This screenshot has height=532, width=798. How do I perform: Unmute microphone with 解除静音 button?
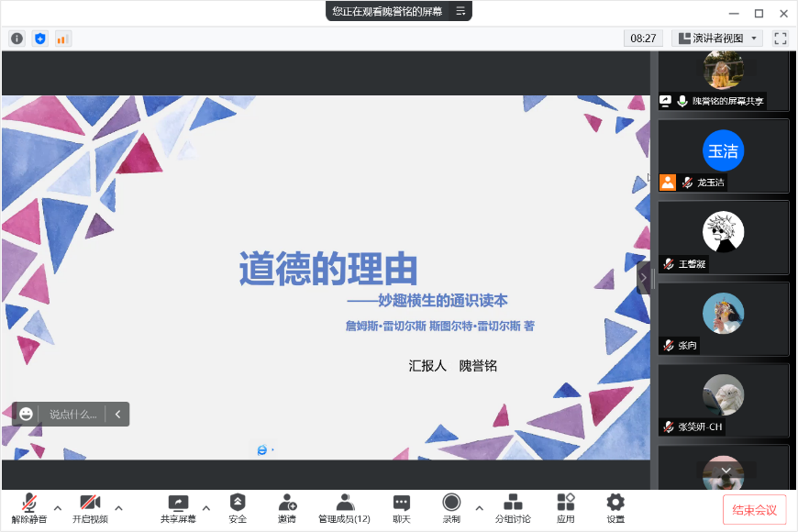point(29,507)
